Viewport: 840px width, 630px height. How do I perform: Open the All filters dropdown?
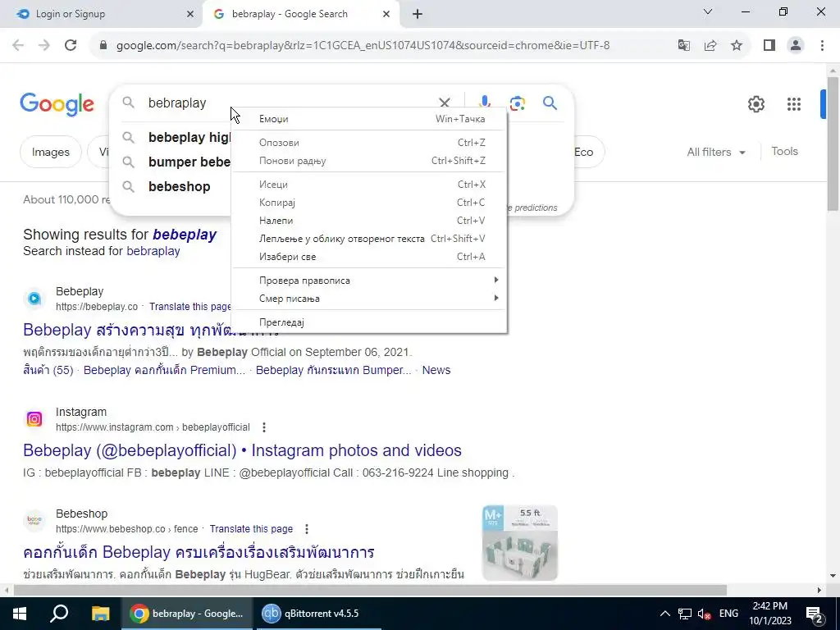pos(716,152)
